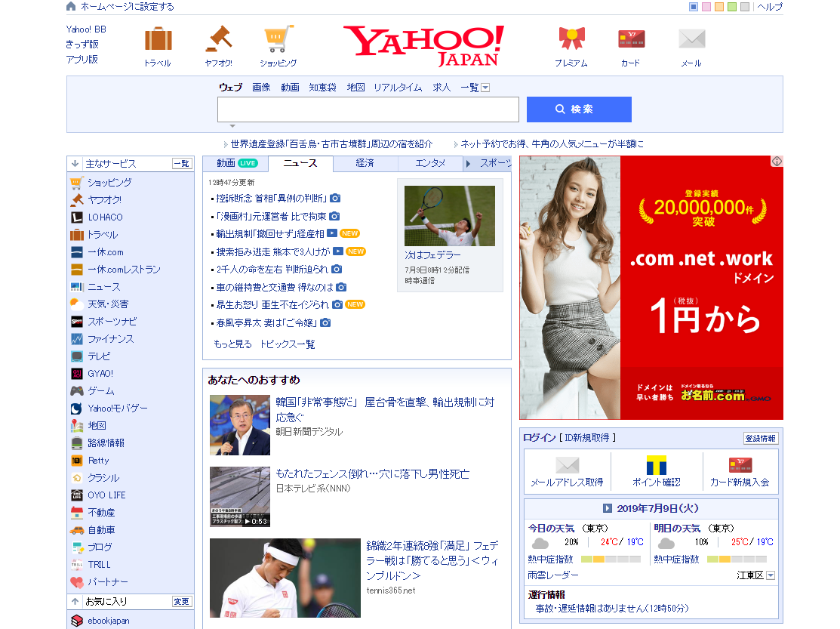Screen dimensions: 840x629
Task: Open the ID新規取得 link
Action: [x=586, y=438]
